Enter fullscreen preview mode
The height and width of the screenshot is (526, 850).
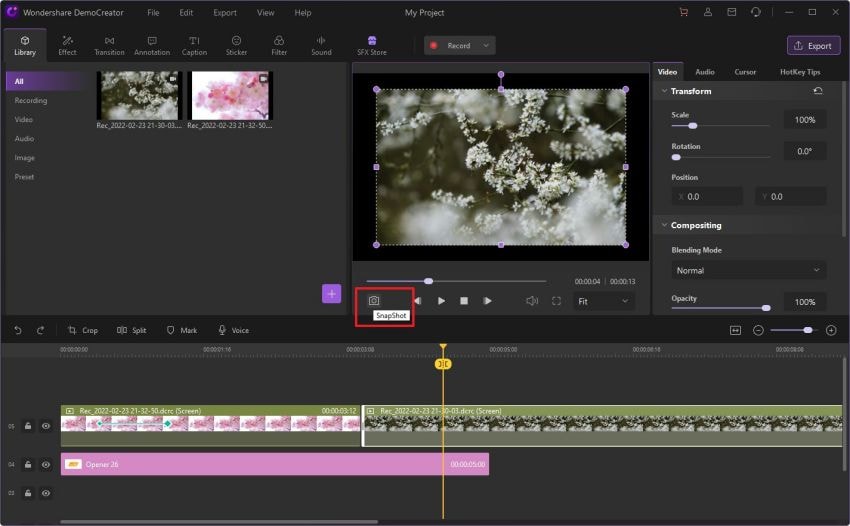tap(556, 301)
